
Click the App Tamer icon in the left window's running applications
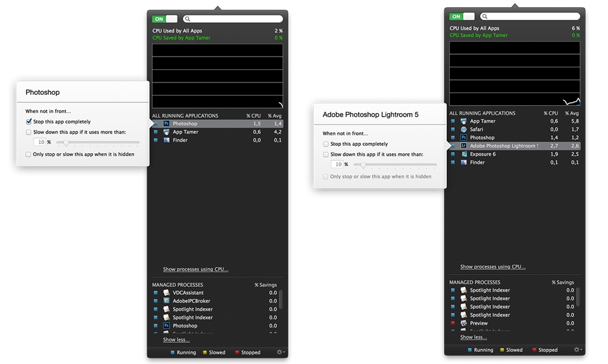[166, 132]
